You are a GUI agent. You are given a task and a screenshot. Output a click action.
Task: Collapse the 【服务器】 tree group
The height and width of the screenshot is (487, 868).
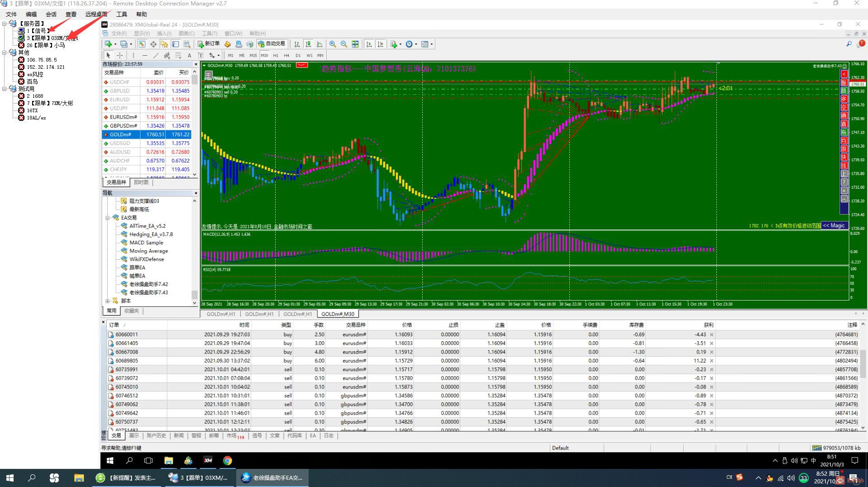coord(5,24)
